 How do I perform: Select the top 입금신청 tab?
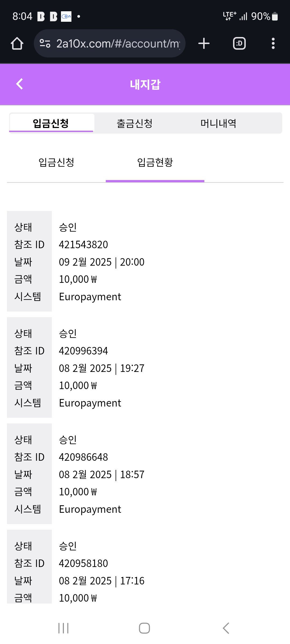pos(51,123)
